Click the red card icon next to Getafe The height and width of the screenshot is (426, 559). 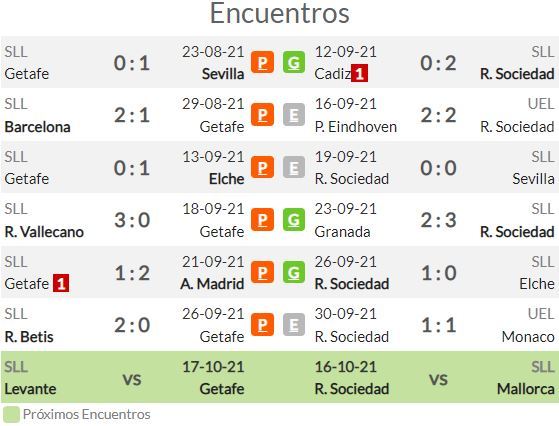point(61,283)
